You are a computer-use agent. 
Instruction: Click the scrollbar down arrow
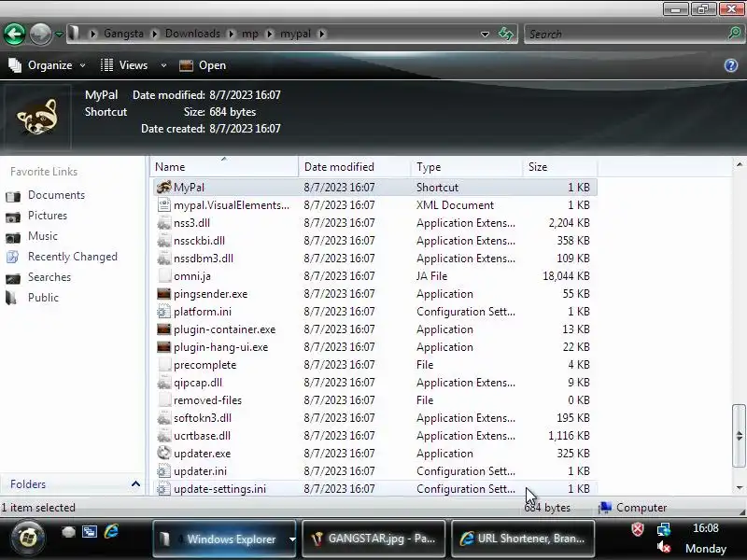(x=739, y=487)
